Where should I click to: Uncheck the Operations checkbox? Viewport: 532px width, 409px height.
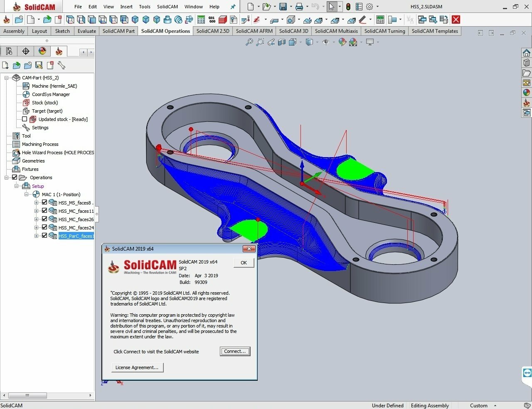[15, 177]
